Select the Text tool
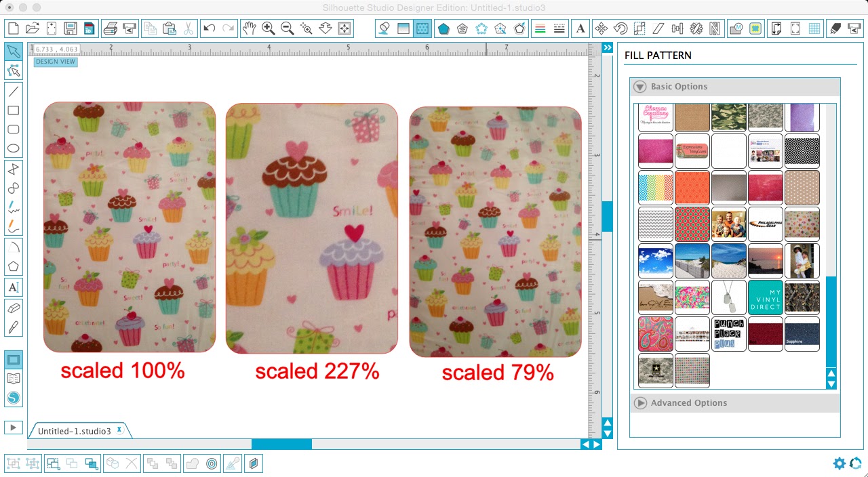The image size is (868, 477). pyautogui.click(x=14, y=287)
